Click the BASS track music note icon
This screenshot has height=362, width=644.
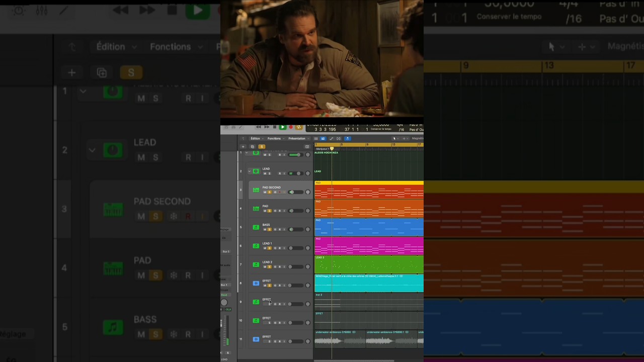(x=256, y=227)
